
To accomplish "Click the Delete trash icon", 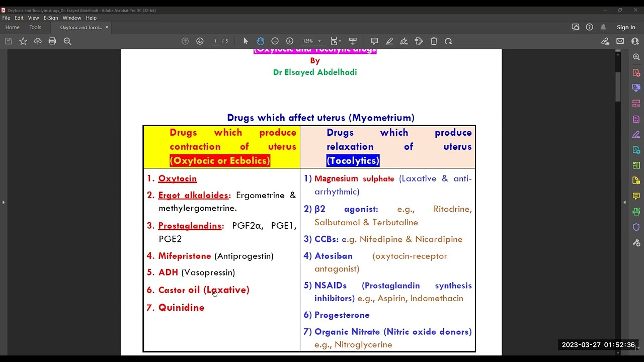I will [434, 41].
